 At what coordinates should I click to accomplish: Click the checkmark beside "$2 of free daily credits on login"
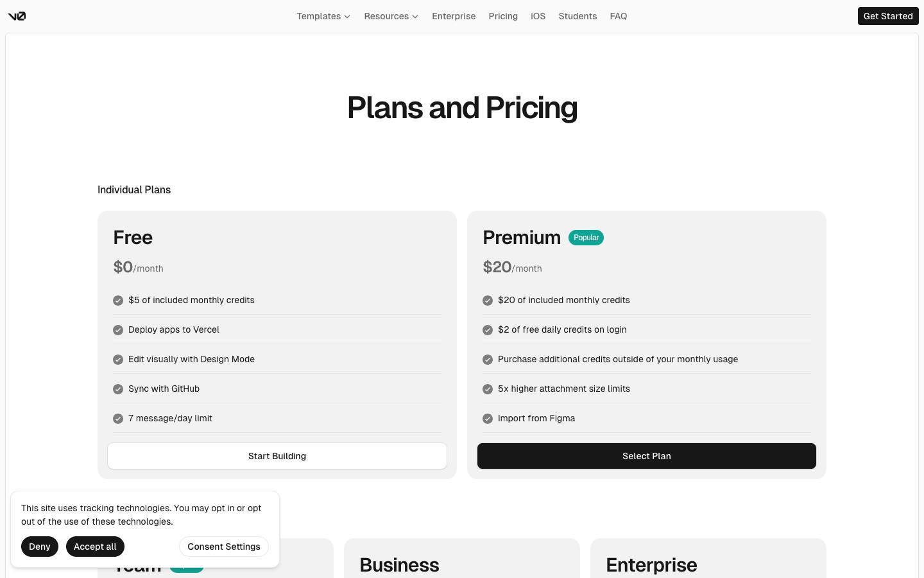[x=488, y=329]
